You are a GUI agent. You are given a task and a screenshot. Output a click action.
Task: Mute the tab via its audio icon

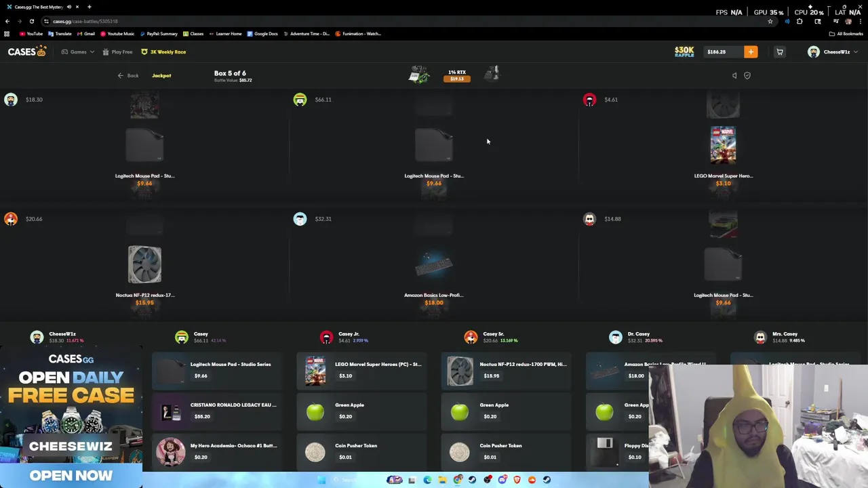click(x=68, y=7)
